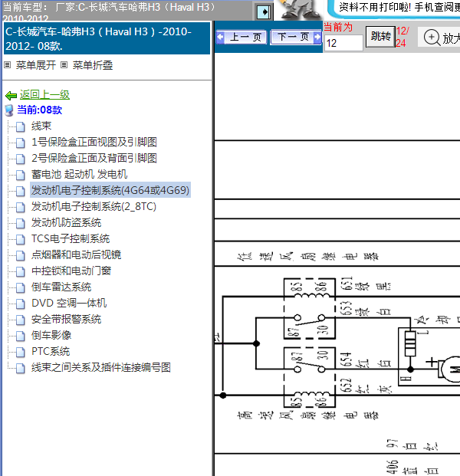Screen dimensions: 460x476
Task: Click the high-speed fan relay label in diagram
Action: 307,415
